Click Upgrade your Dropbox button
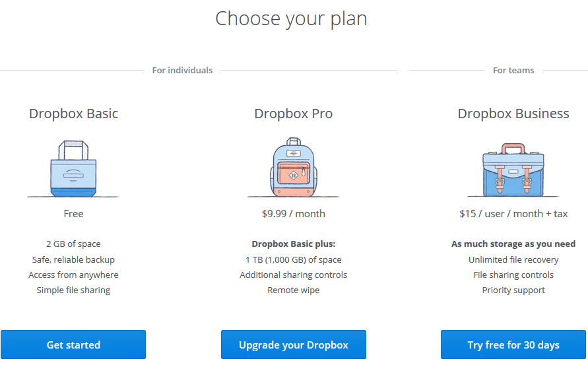Viewport: 588px width, 369px height. tap(294, 345)
